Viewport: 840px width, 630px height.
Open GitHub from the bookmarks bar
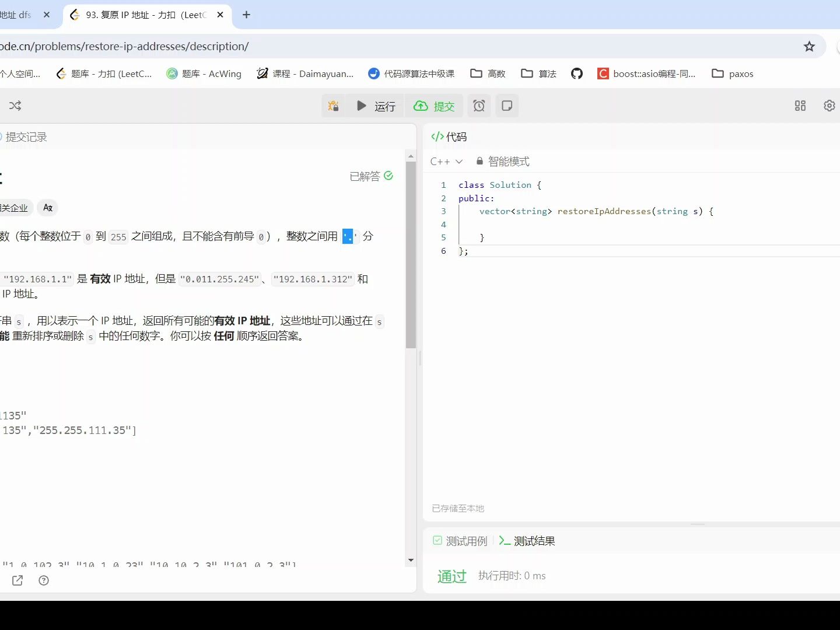point(577,73)
